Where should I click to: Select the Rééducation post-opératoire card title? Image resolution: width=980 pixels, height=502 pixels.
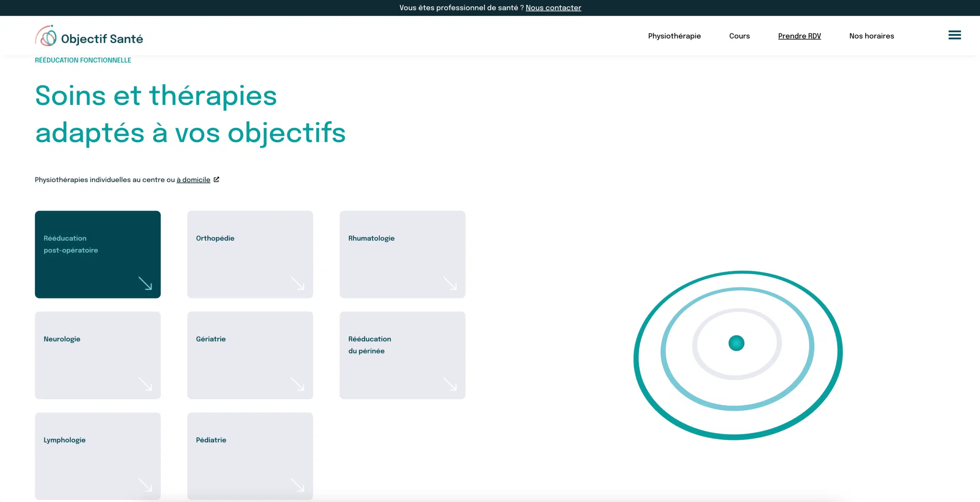[x=71, y=244]
